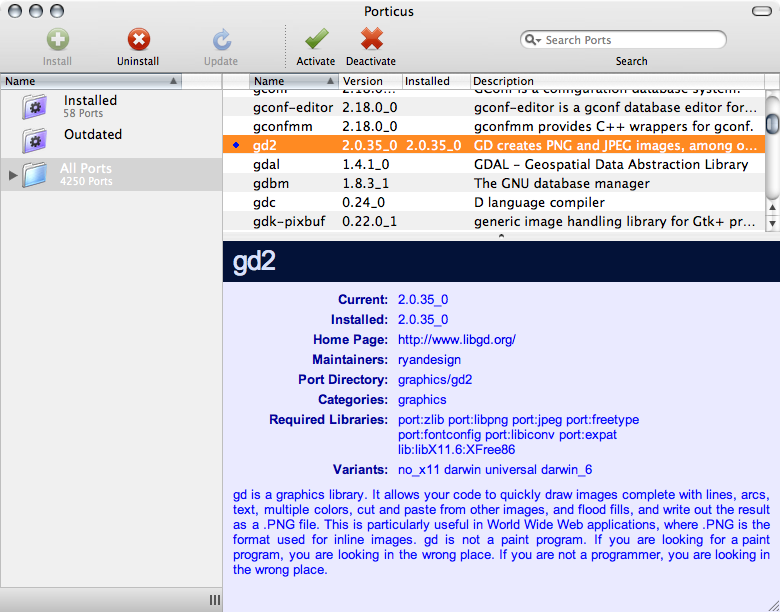Expand the All Ports disclosure triangle
The image size is (780, 612).
click(13, 175)
